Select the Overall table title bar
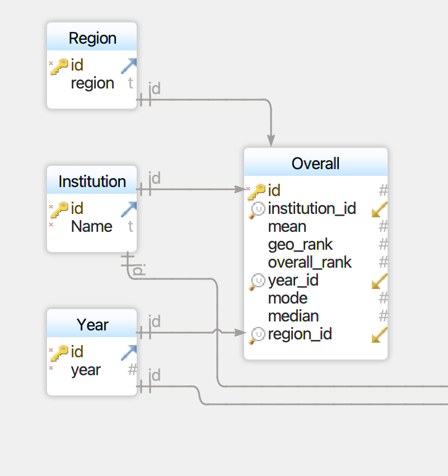This screenshot has width=448, height=476. (x=315, y=164)
